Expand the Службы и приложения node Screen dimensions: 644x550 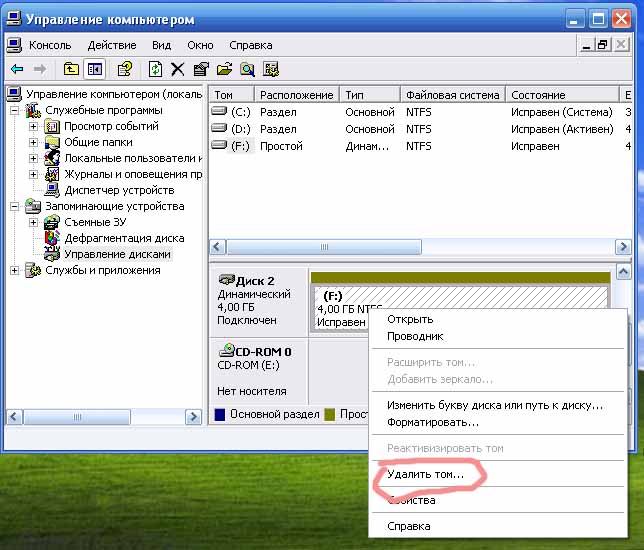[15, 271]
